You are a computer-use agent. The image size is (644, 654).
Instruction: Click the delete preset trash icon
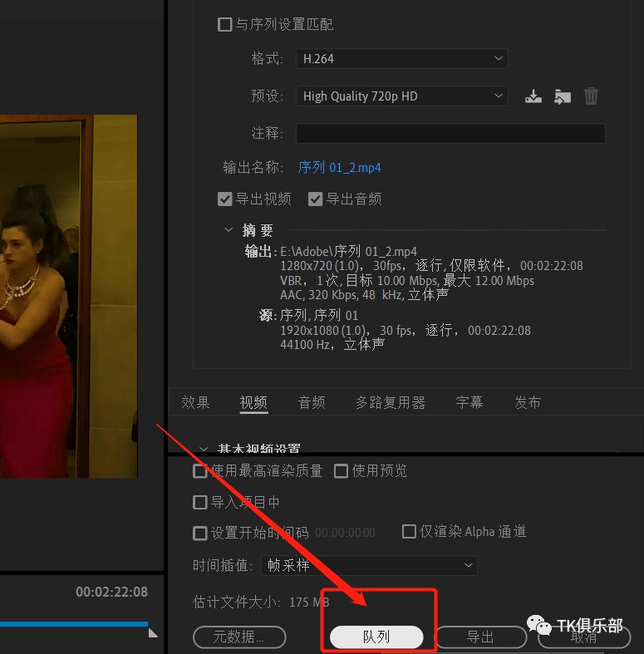[x=591, y=96]
